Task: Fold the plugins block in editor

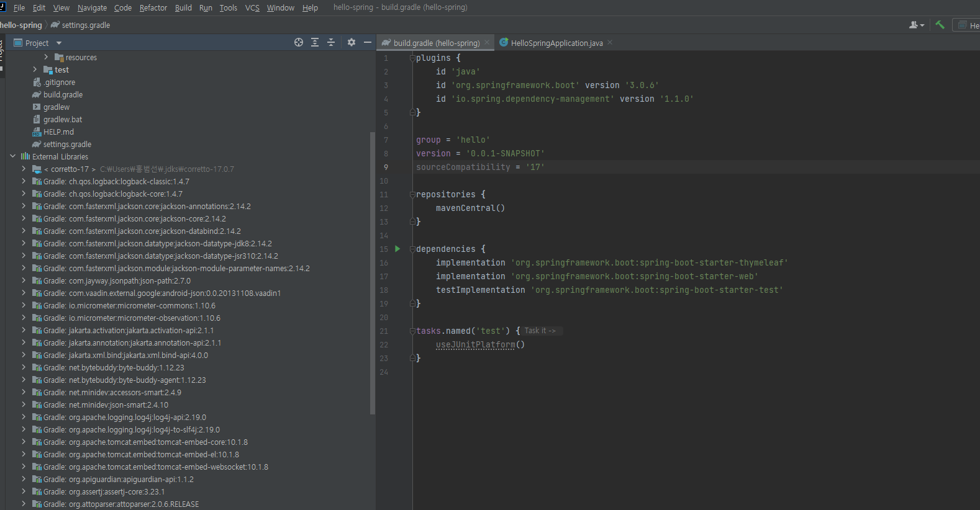Action: pyautogui.click(x=412, y=58)
